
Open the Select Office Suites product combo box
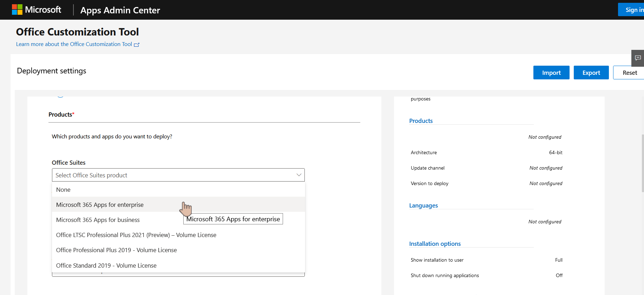click(x=178, y=175)
